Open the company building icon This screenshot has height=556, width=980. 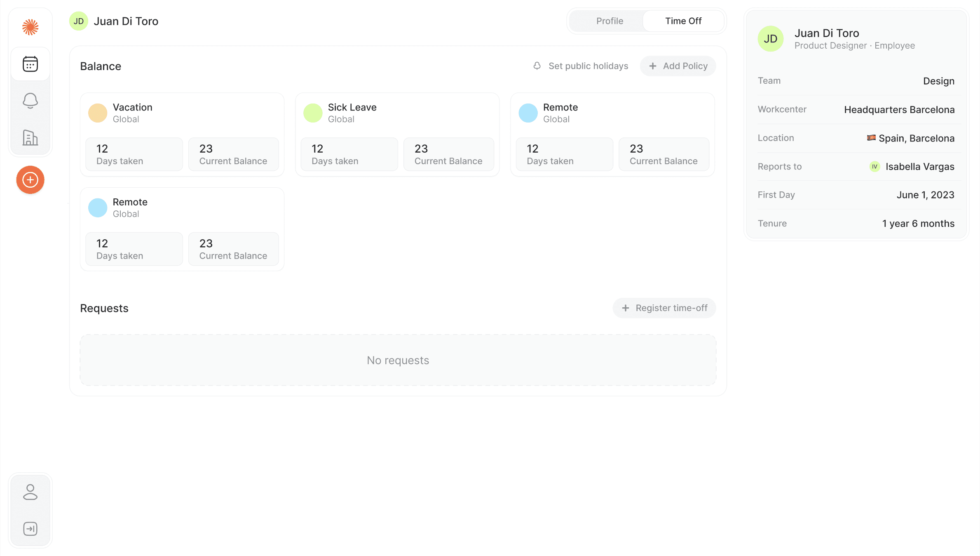(30, 137)
